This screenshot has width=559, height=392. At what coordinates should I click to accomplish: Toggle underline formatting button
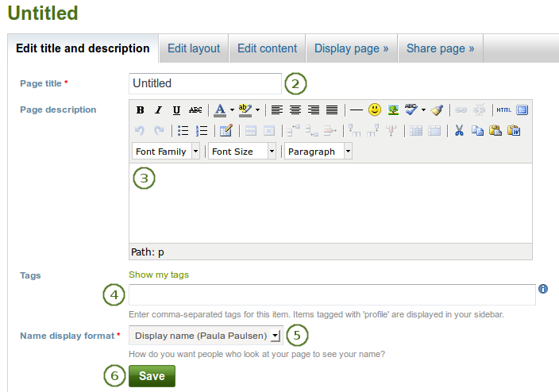point(176,110)
